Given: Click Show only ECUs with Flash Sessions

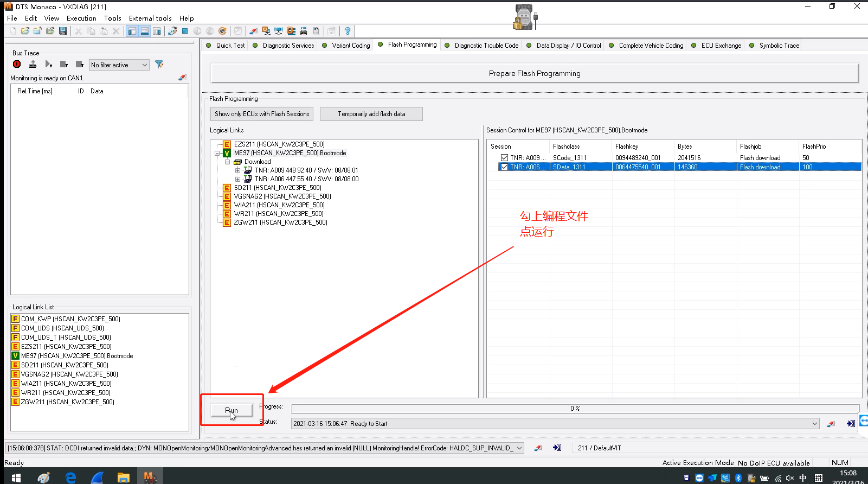Looking at the screenshot, I should [x=262, y=114].
